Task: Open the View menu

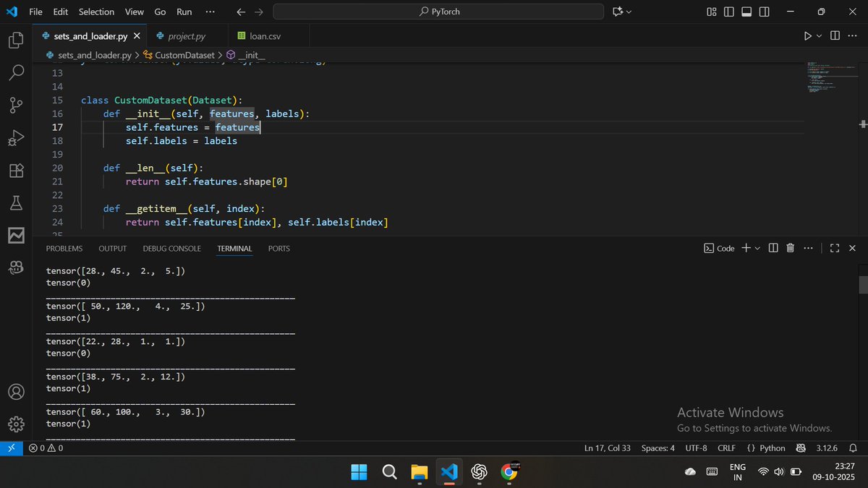Action: (x=134, y=12)
